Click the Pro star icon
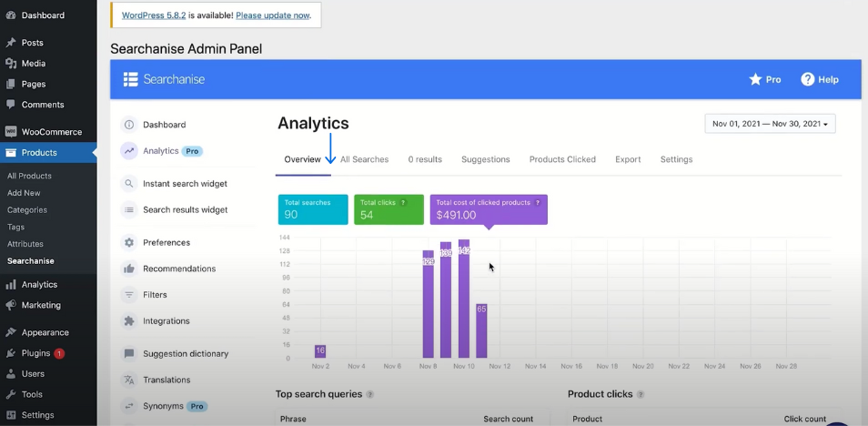 755,79
